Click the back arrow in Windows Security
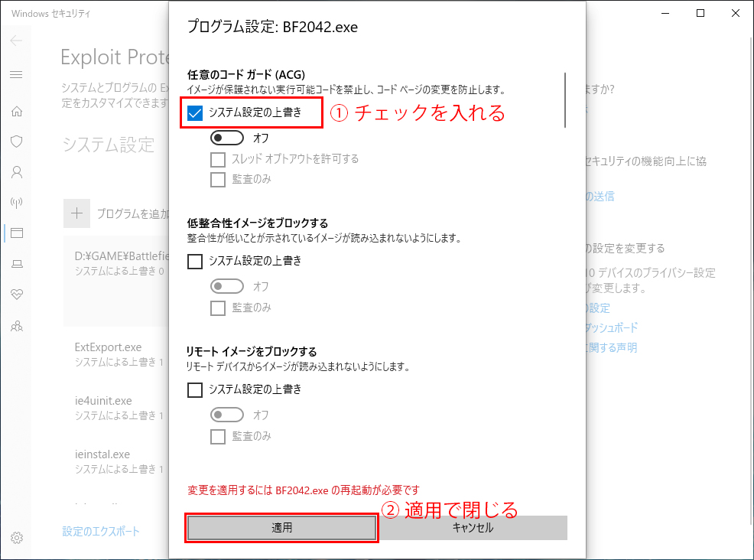 [x=16, y=41]
